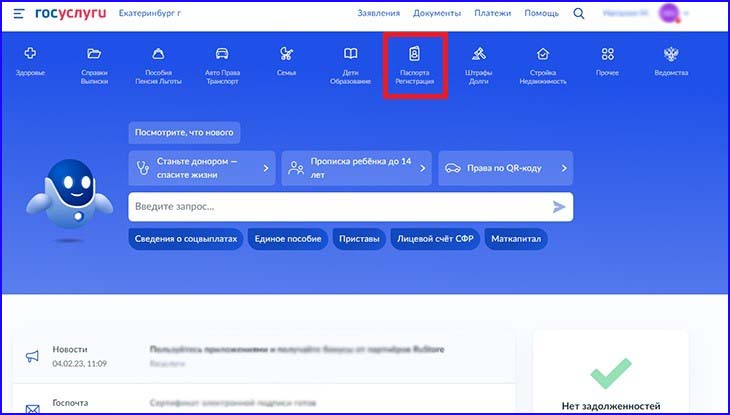Screen dimensions: 730x415
Task: Click the Единое пособие chip
Action: 288,240
